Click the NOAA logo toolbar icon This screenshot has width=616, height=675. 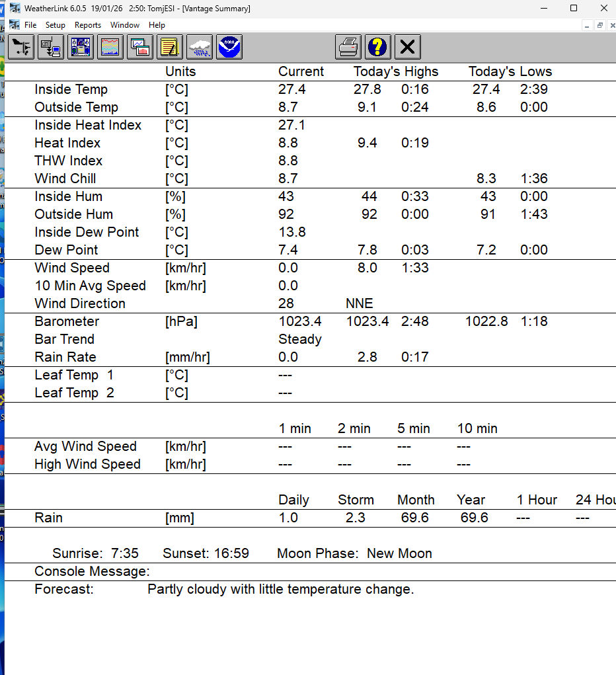229,48
